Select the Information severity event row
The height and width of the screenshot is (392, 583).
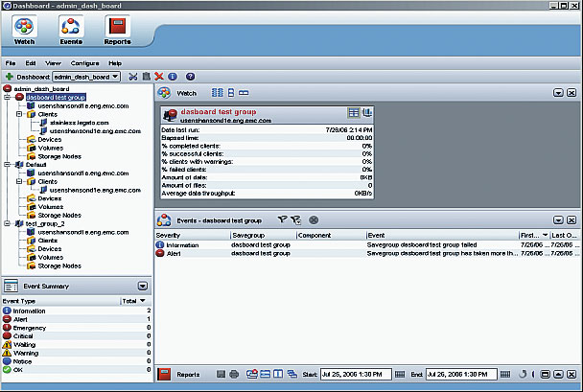coord(366,244)
